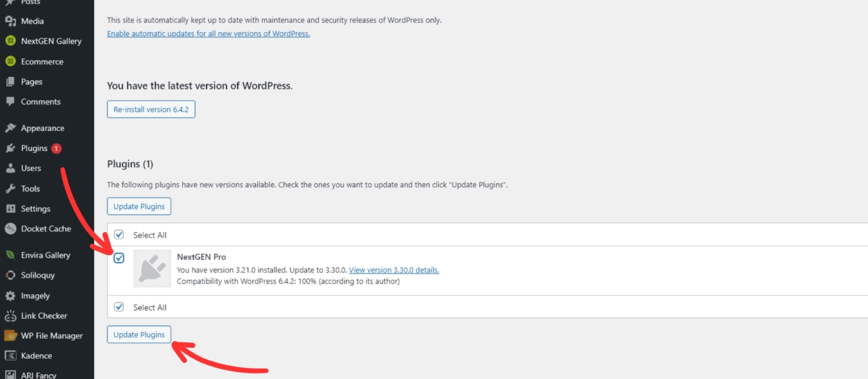The height and width of the screenshot is (379, 868).
Task: Select the Users icon in sidebar
Action: (x=10, y=168)
